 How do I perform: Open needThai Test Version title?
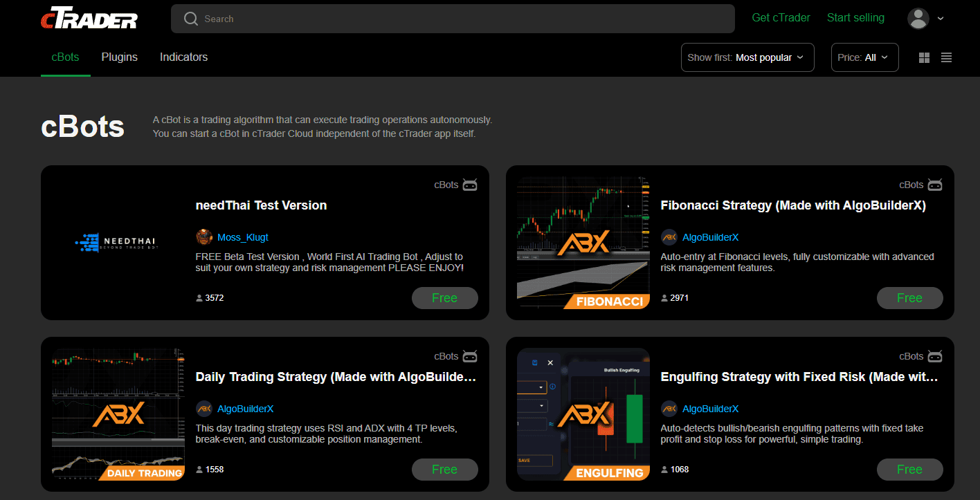click(261, 205)
